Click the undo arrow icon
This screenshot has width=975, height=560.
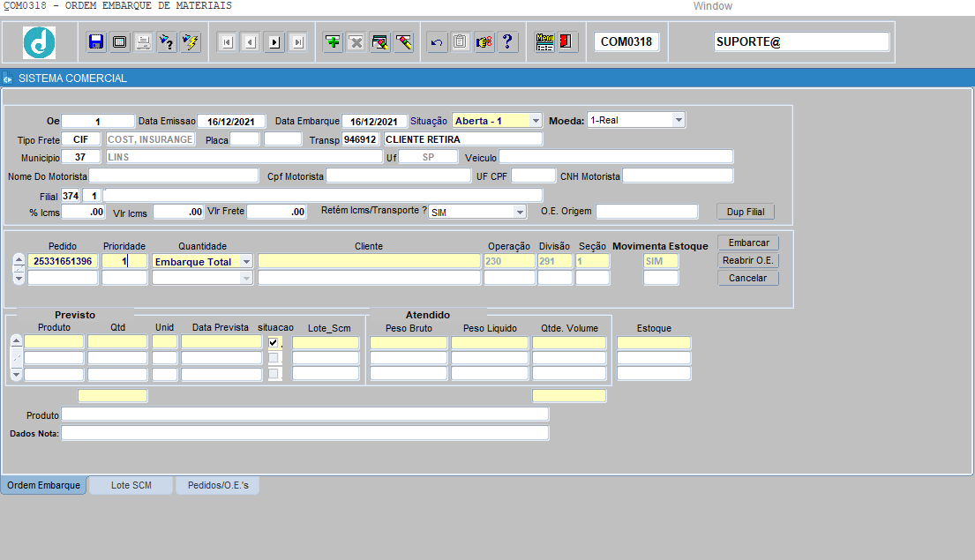pyautogui.click(x=437, y=42)
